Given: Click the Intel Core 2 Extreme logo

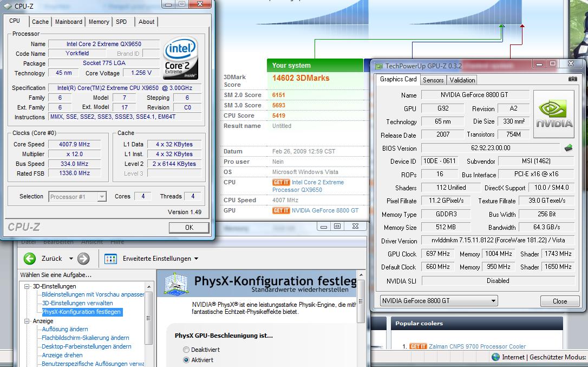Looking at the screenshot, I should pyautogui.click(x=180, y=58).
